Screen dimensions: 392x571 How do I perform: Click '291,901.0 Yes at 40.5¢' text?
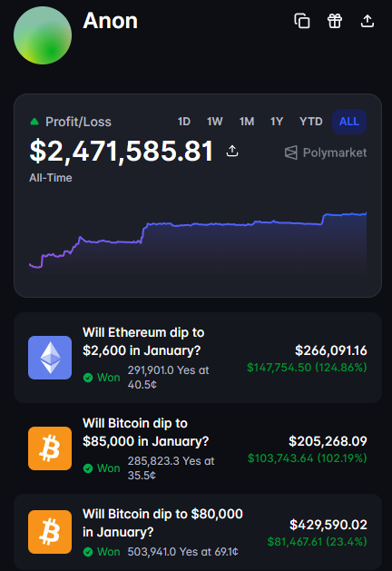tap(168, 378)
